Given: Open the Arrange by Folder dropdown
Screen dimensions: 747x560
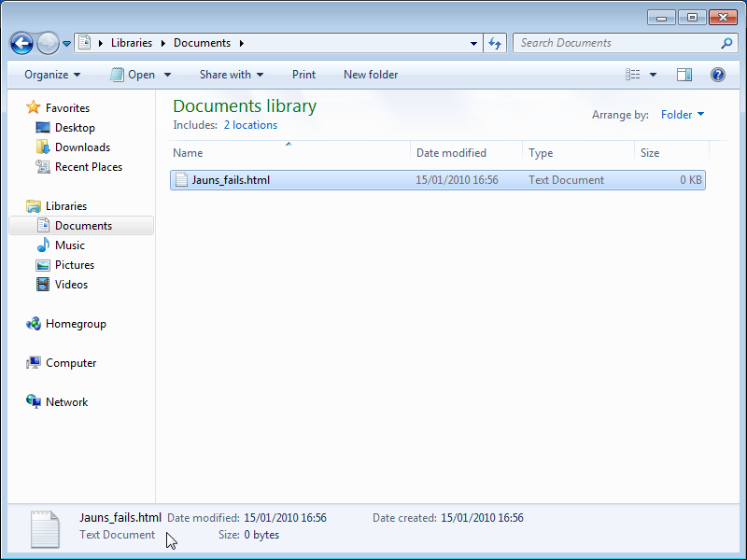Looking at the screenshot, I should click(683, 115).
